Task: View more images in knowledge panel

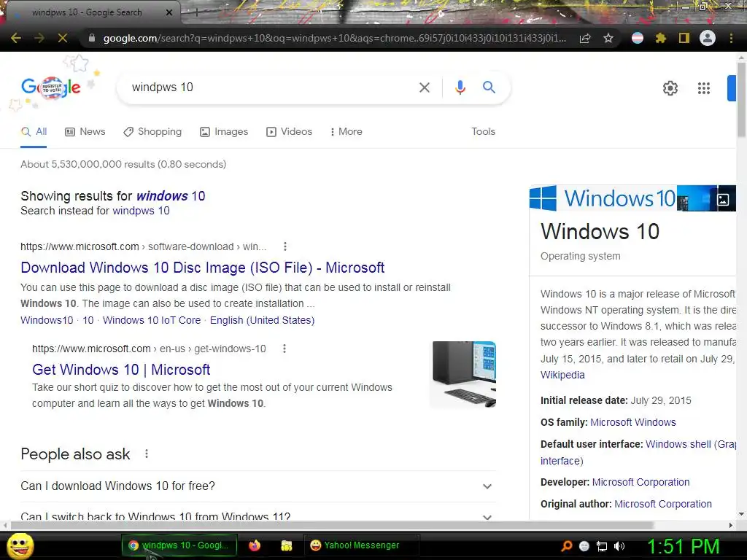Action: pos(723,200)
